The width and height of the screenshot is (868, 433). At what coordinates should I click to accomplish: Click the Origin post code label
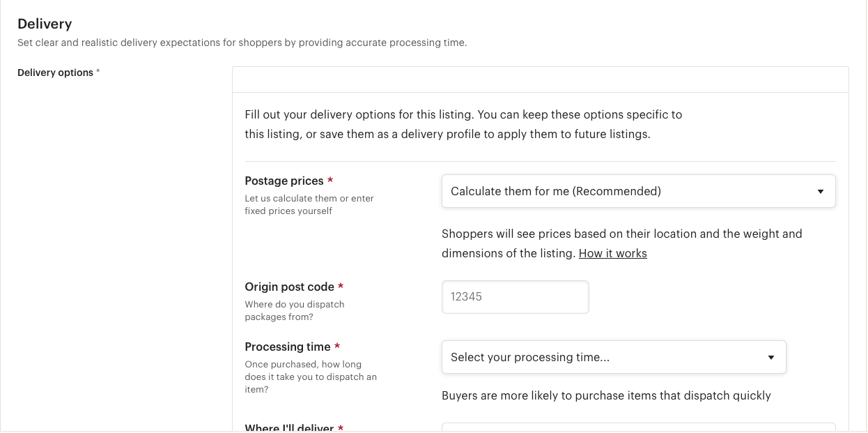tap(289, 287)
